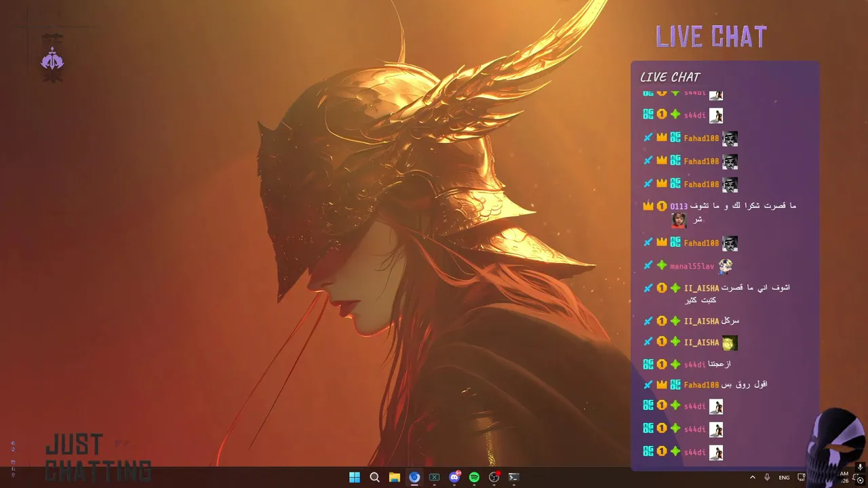Image resolution: width=868 pixels, height=488 pixels.
Task: Open OBS Studio from the taskbar
Action: [x=494, y=477]
